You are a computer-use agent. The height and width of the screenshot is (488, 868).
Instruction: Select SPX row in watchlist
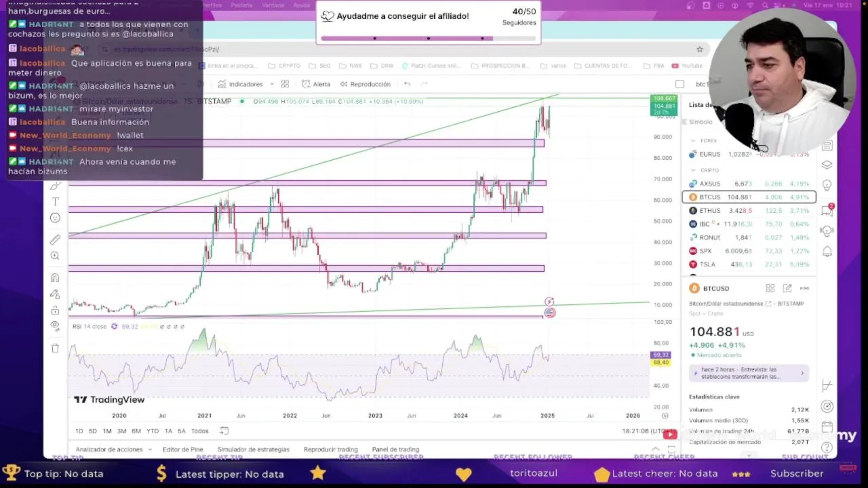coord(749,251)
